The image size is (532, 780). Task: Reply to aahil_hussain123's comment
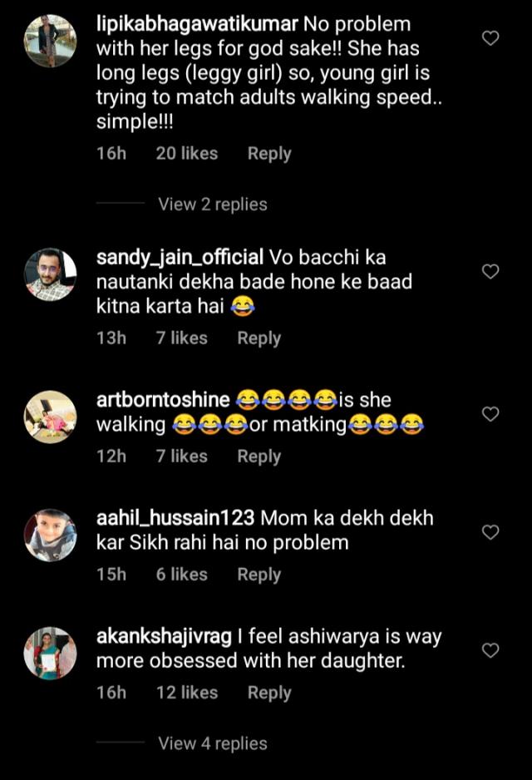click(x=259, y=575)
